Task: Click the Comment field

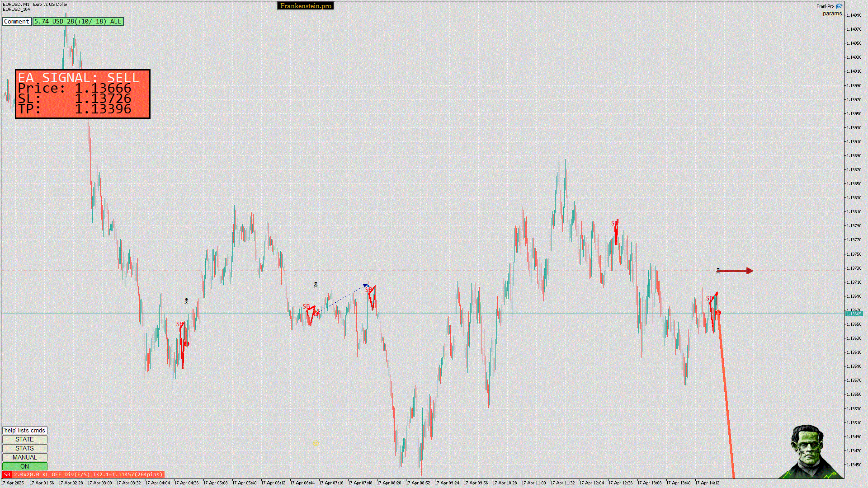Action: tap(17, 21)
